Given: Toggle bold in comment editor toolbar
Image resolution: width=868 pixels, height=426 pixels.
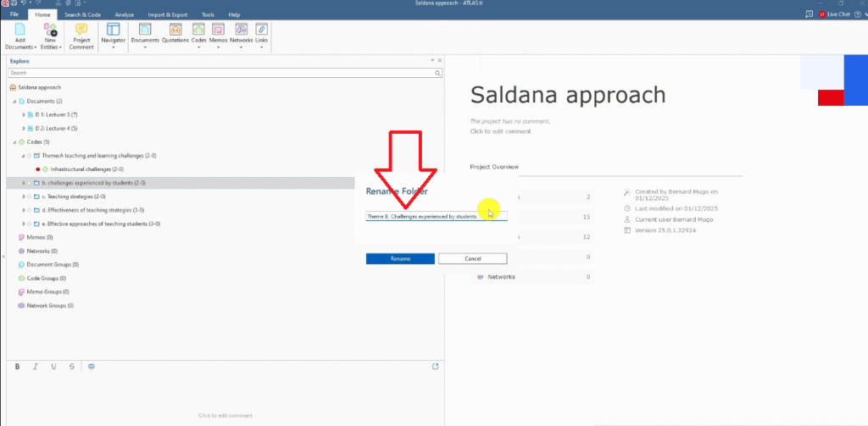Looking at the screenshot, I should 18,366.
